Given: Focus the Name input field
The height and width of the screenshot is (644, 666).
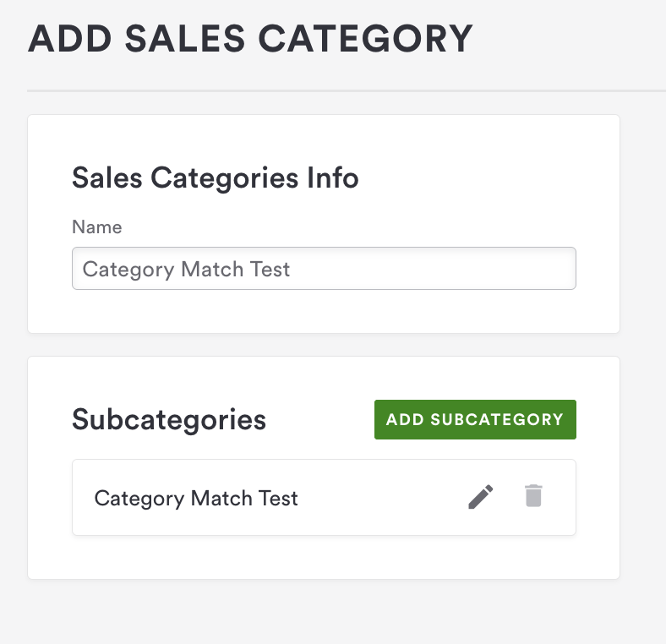Looking at the screenshot, I should [x=324, y=269].
